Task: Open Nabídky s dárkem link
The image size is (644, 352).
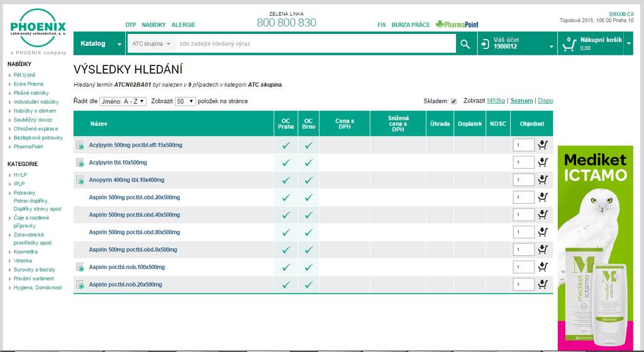Action: tap(35, 111)
